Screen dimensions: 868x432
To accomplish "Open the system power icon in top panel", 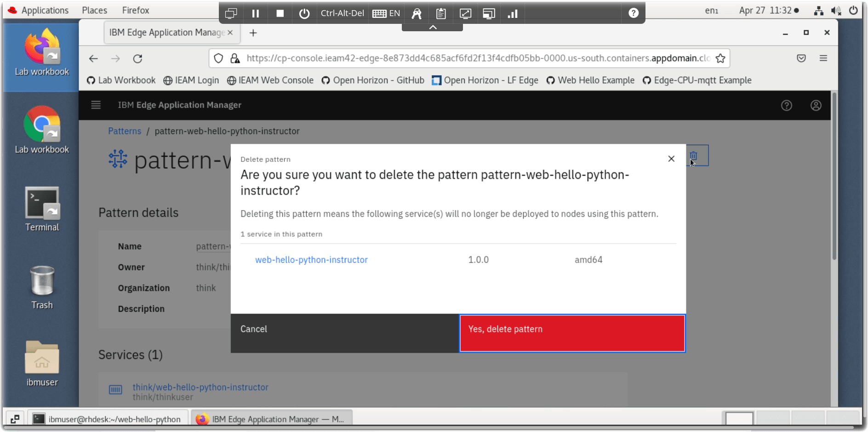I will 854,11.
